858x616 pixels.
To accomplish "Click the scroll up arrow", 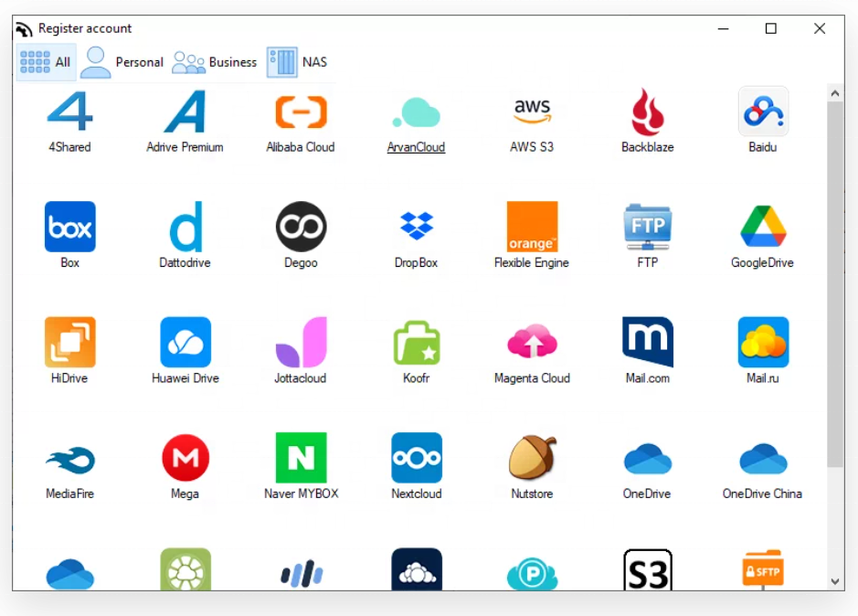I will pos(834,93).
